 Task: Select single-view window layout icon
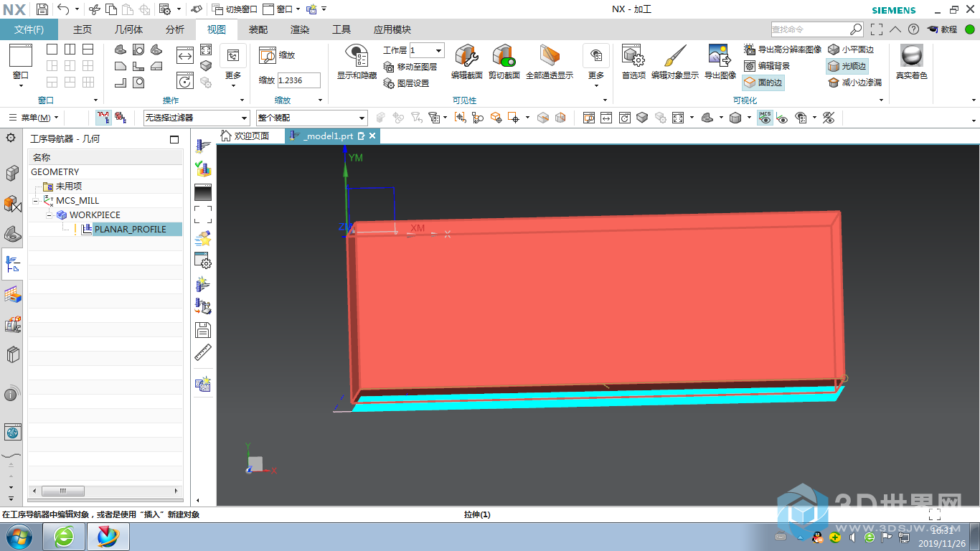coord(52,50)
